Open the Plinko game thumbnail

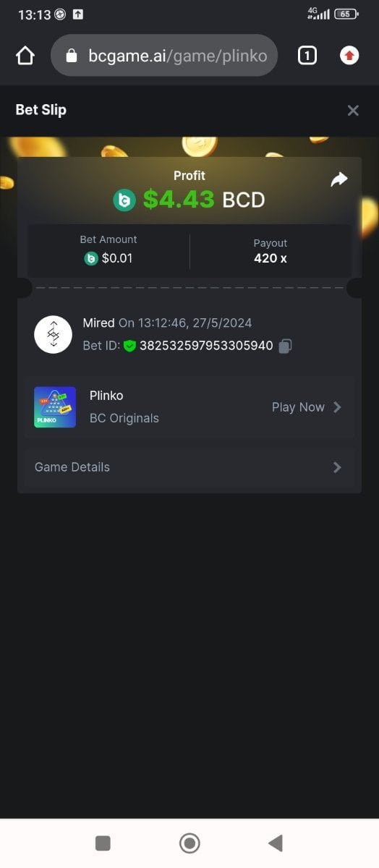[55, 407]
